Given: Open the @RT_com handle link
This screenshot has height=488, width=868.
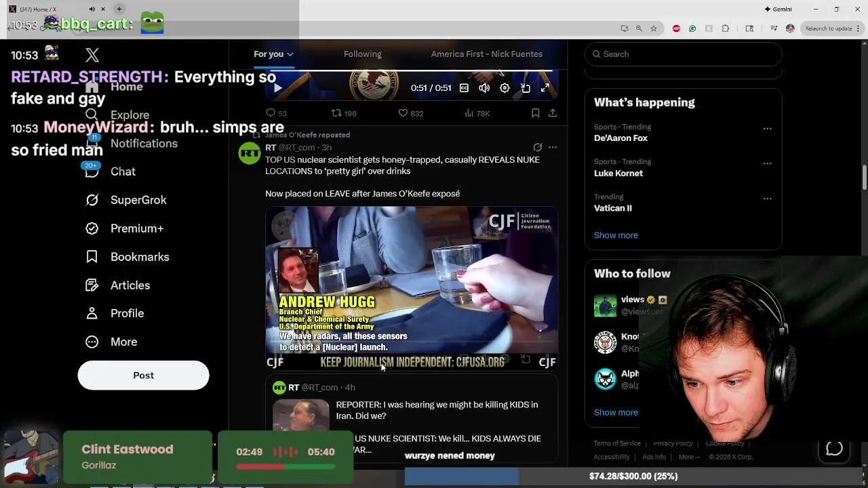Looking at the screenshot, I should [296, 148].
